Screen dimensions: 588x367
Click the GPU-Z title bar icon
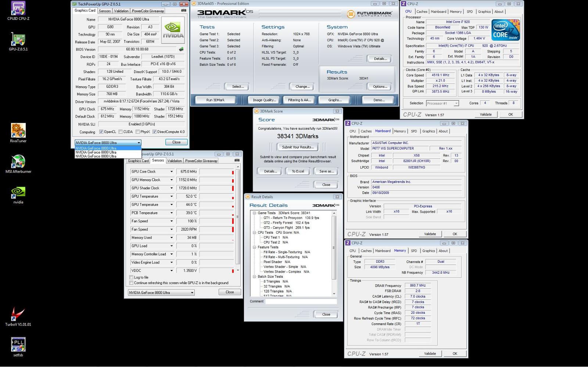tap(75, 4)
